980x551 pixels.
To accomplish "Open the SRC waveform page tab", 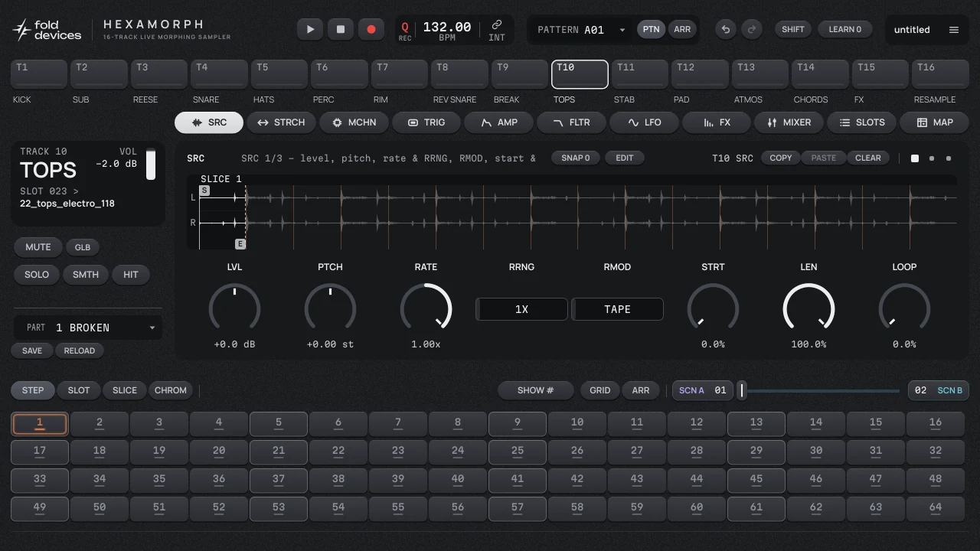I will pyautogui.click(x=209, y=122).
